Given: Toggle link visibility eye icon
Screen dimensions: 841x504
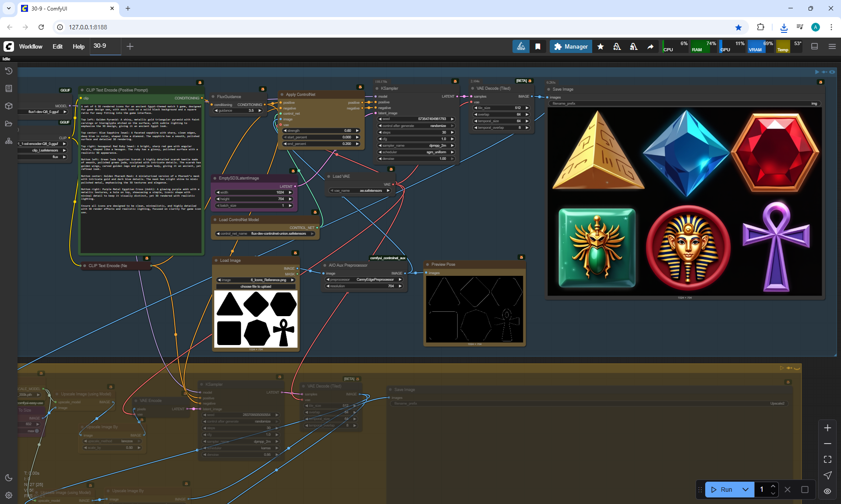Looking at the screenshot, I should [x=827, y=491].
